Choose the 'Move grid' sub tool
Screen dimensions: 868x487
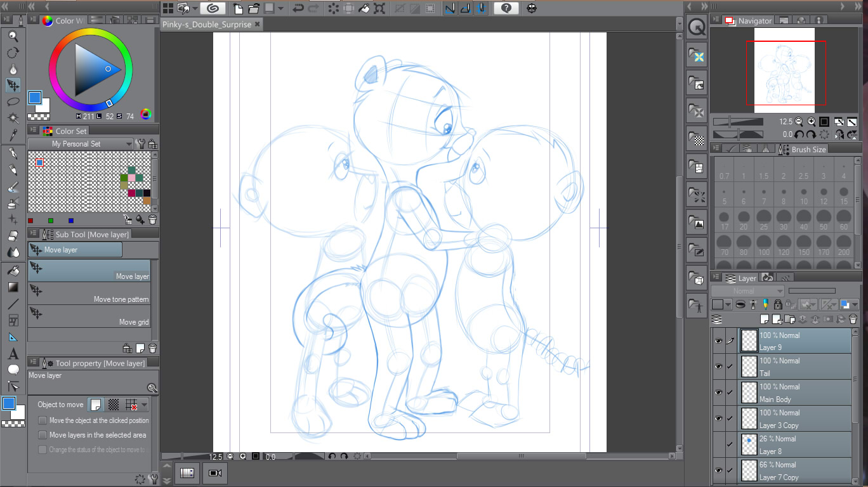[x=89, y=316]
